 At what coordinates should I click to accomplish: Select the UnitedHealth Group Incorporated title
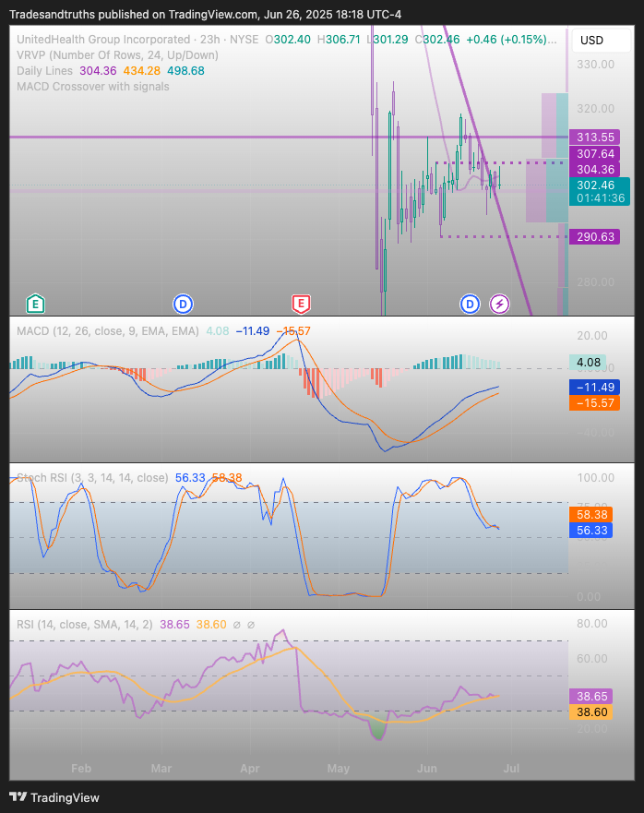pyautogui.click(x=103, y=40)
